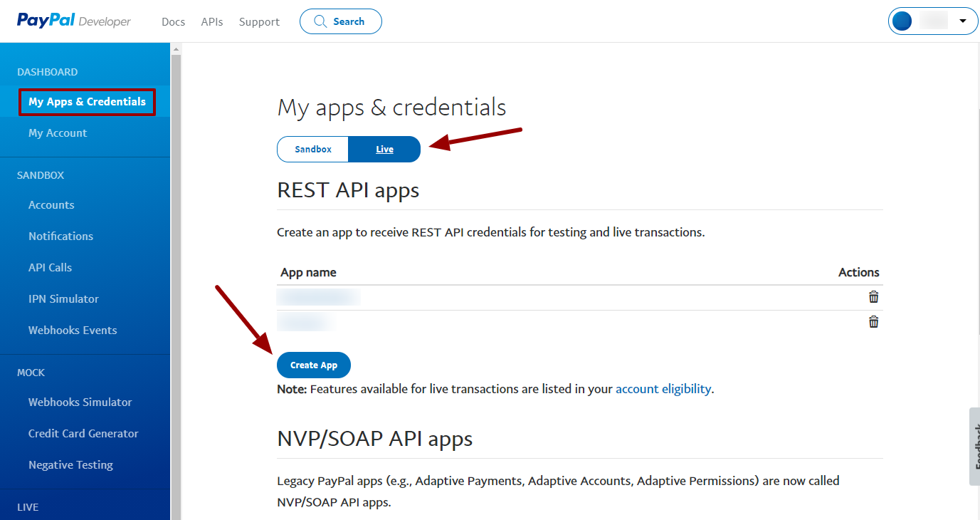Click the PayPal Developer logo

(x=74, y=21)
